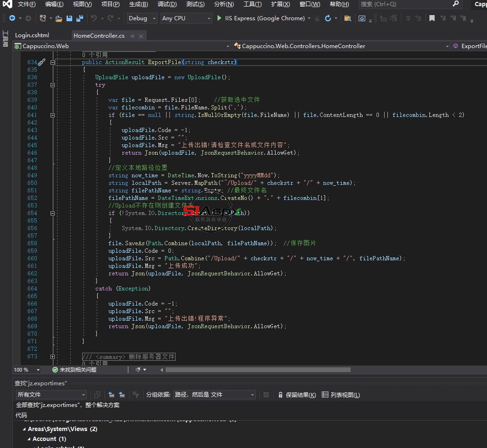Open the 扩展(X) menu

[x=280, y=4]
